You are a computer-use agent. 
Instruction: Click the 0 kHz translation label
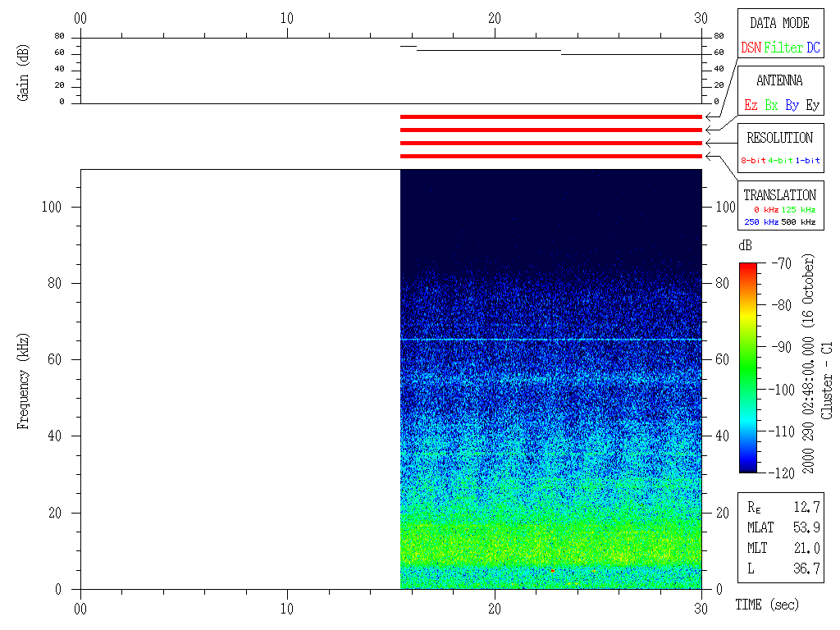[765, 210]
